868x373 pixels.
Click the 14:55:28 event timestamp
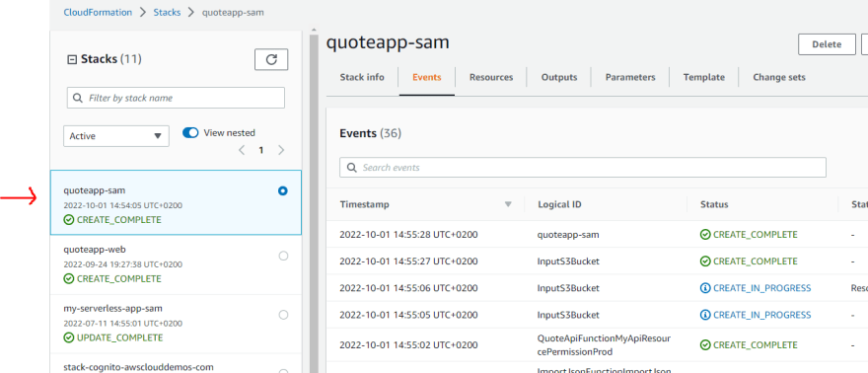pos(408,235)
